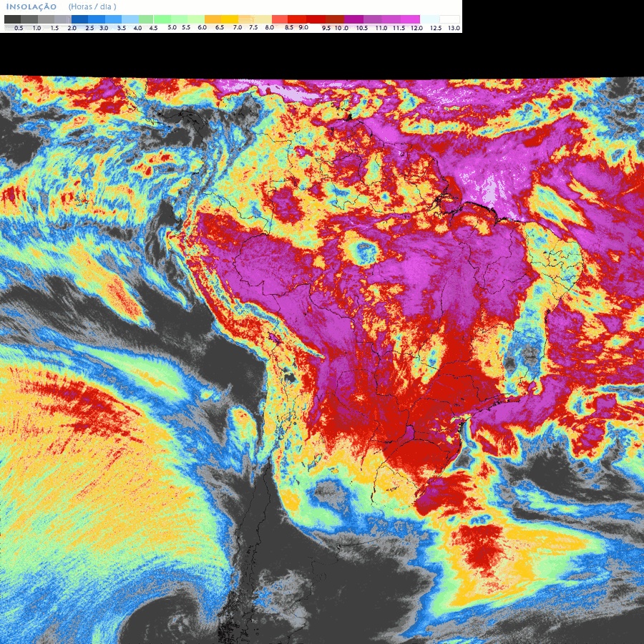Click the darkest blue legend swatch
Image resolution: width=644 pixels, height=644 pixels.
pyautogui.click(x=79, y=19)
